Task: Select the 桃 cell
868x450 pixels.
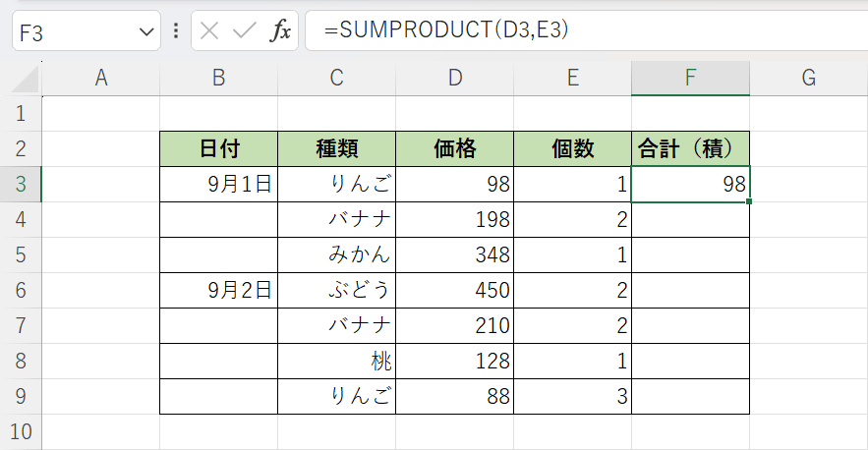Action: (x=336, y=362)
